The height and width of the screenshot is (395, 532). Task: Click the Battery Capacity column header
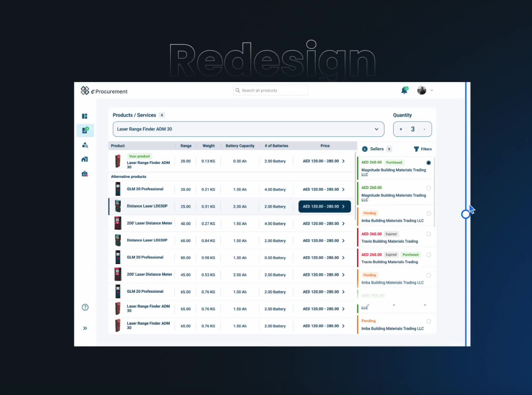pyautogui.click(x=240, y=146)
